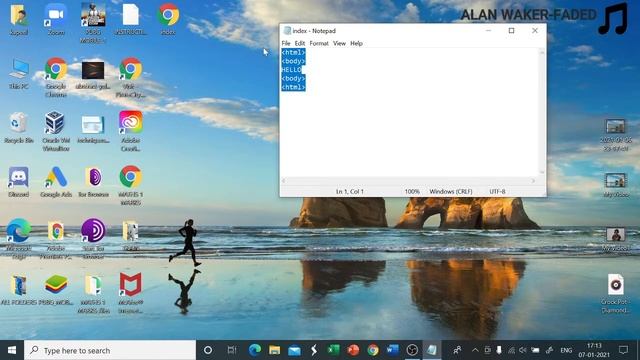The width and height of the screenshot is (640, 360).
Task: Select the Crock Pot Diamond file icon
Action: click(616, 293)
